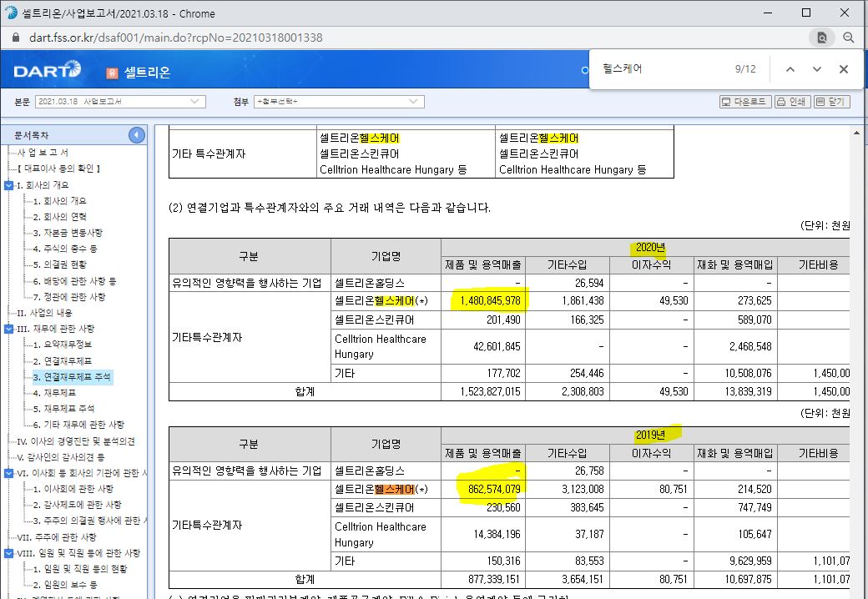Image resolution: width=868 pixels, height=599 pixels.
Task: Click the 2019년 table header
Action: coord(650,435)
